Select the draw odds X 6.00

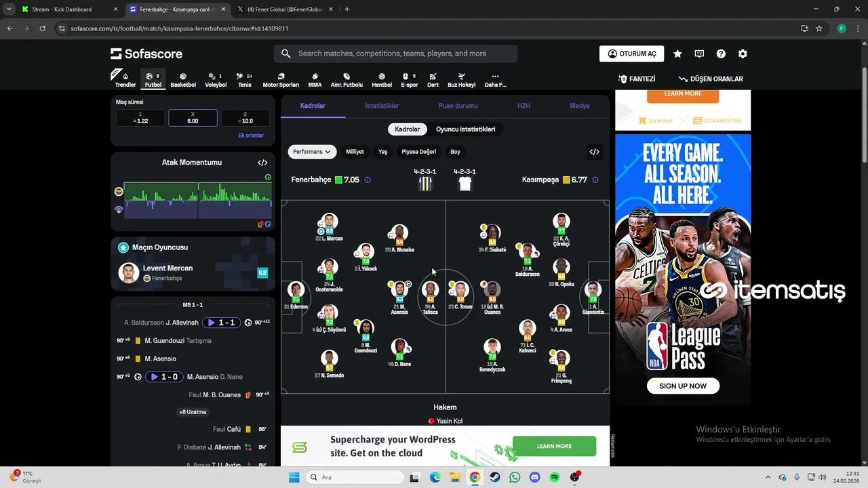(x=193, y=118)
